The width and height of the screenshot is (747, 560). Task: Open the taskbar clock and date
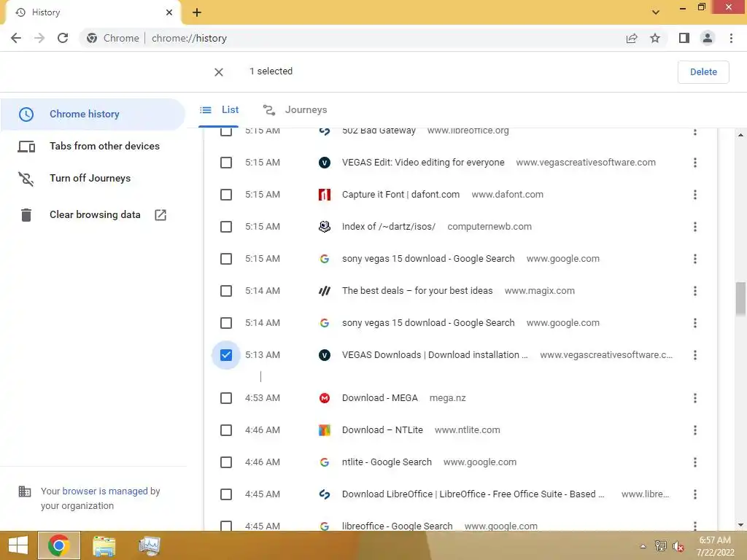tap(715, 546)
